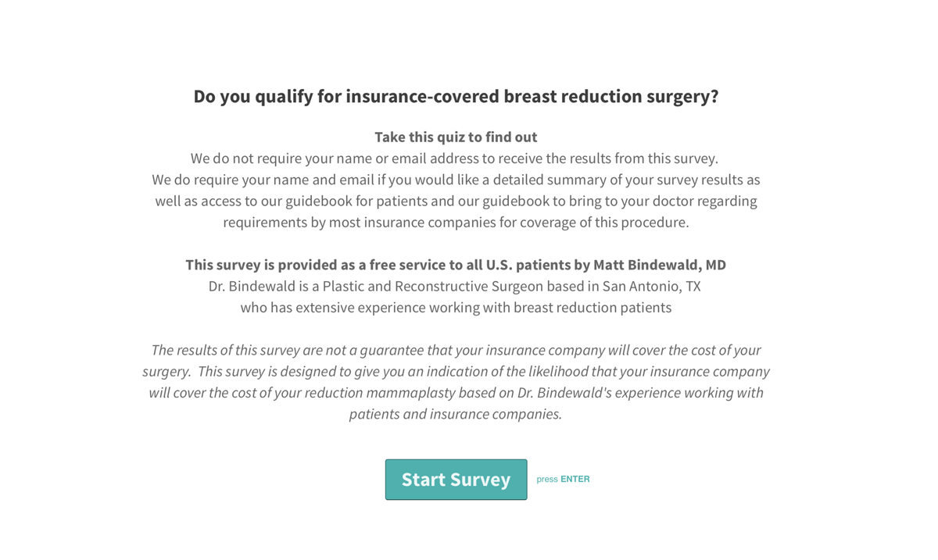
Task: Click the "breast reduction surgery?" heading words
Action: [610, 96]
